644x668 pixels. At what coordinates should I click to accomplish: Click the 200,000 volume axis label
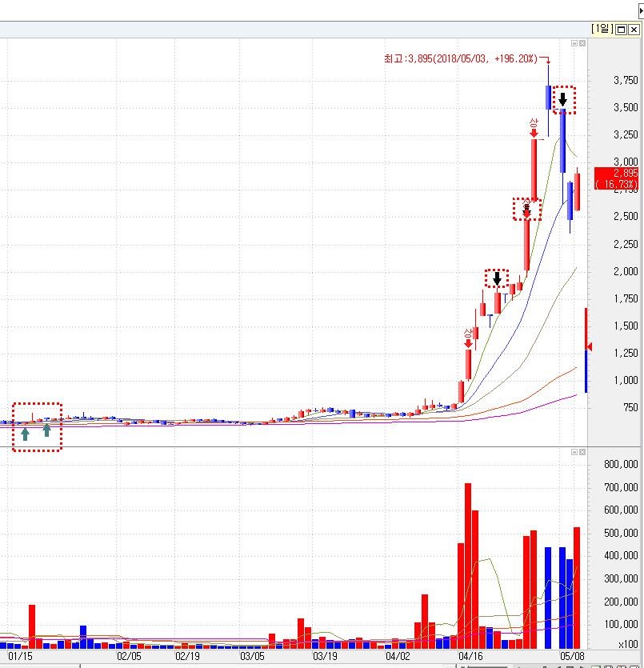point(621,602)
